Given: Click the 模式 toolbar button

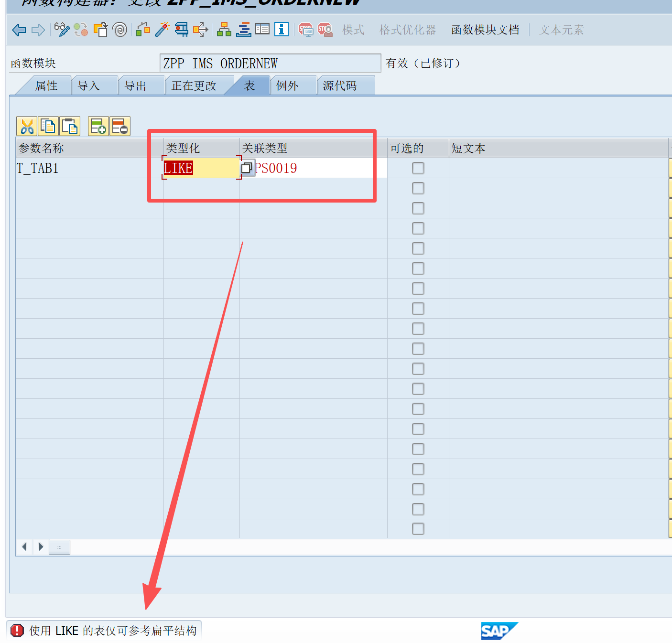Looking at the screenshot, I should [x=353, y=30].
